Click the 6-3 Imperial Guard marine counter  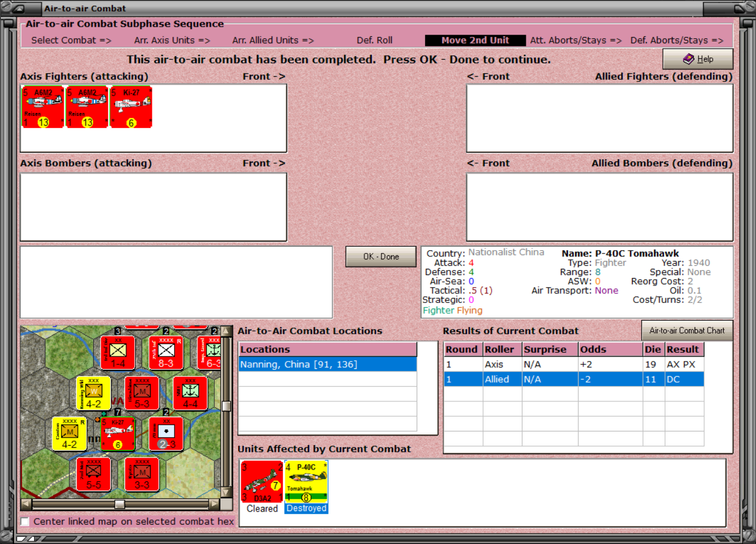tap(210, 353)
